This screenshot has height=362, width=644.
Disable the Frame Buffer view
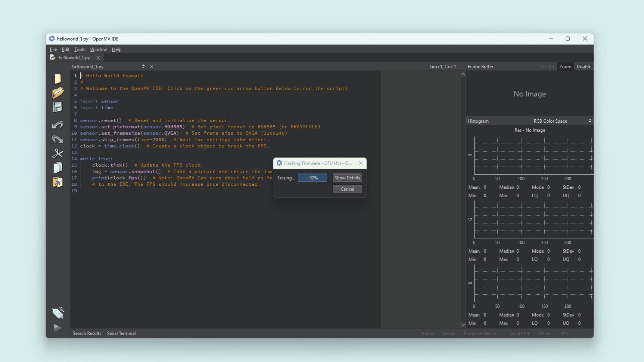[584, 66]
